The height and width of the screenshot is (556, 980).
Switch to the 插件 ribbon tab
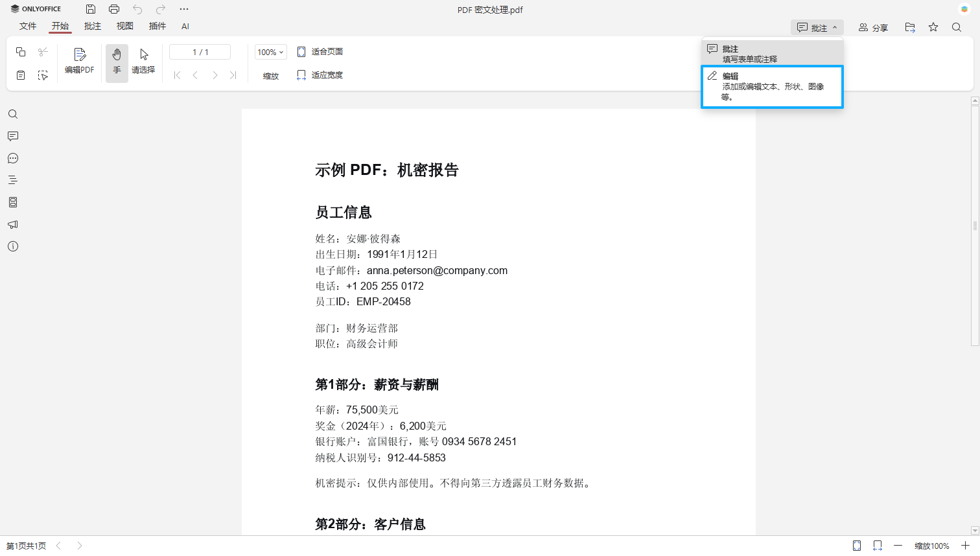pyautogui.click(x=157, y=26)
